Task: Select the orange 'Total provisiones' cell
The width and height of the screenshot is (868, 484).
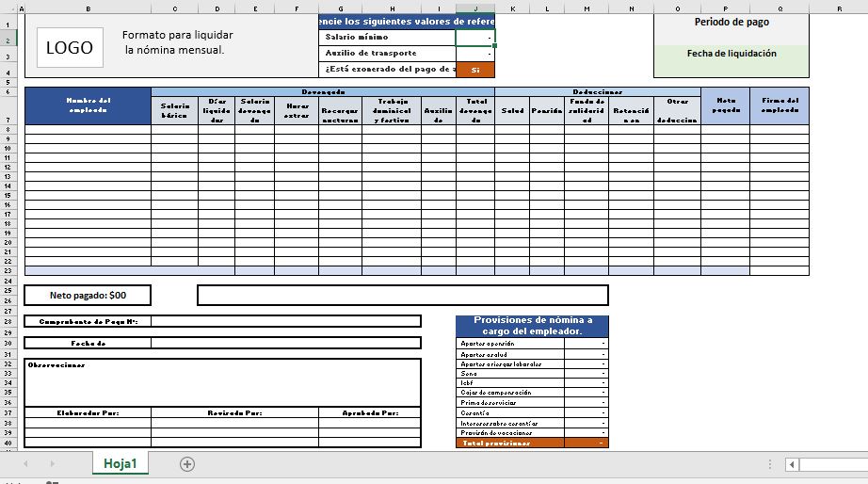Action: [510, 443]
